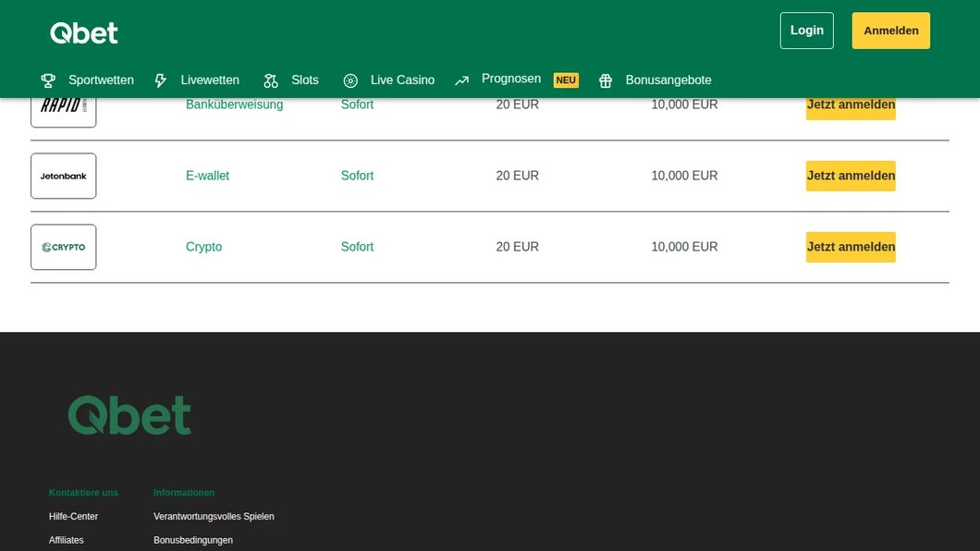Open the Live Casino section
The height and width of the screenshot is (551, 980).
coord(402,80)
